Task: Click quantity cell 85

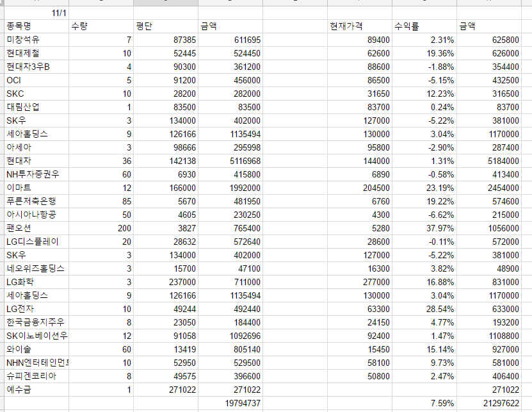Action: [101, 201]
